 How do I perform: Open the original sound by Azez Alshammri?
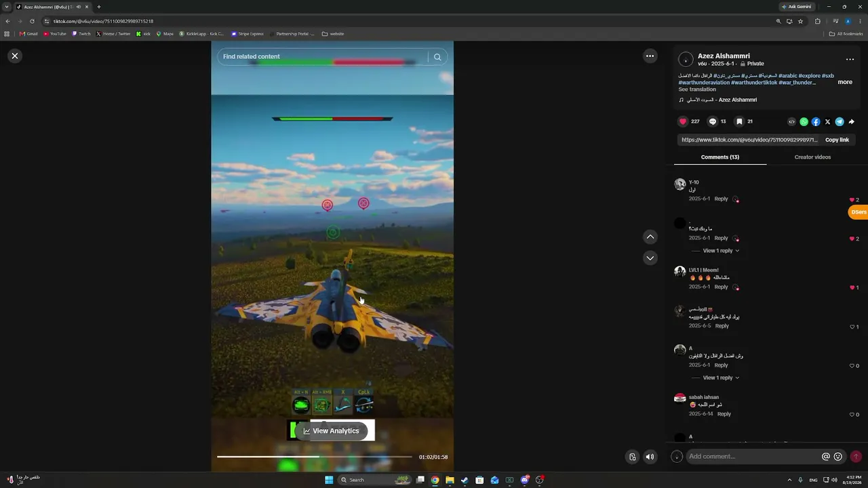[x=718, y=100]
